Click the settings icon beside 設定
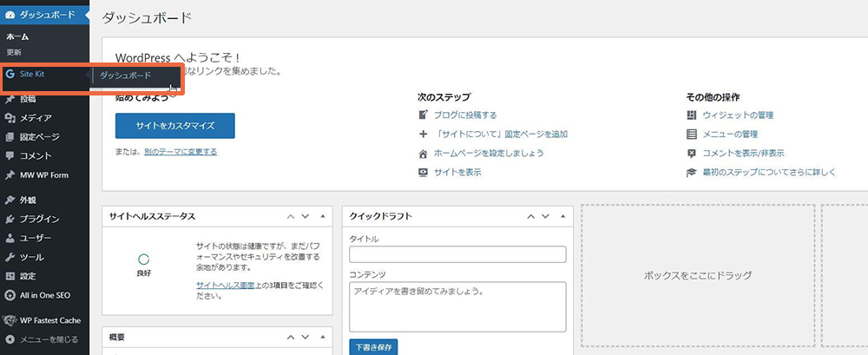Image resolution: width=868 pixels, height=355 pixels. (x=10, y=276)
